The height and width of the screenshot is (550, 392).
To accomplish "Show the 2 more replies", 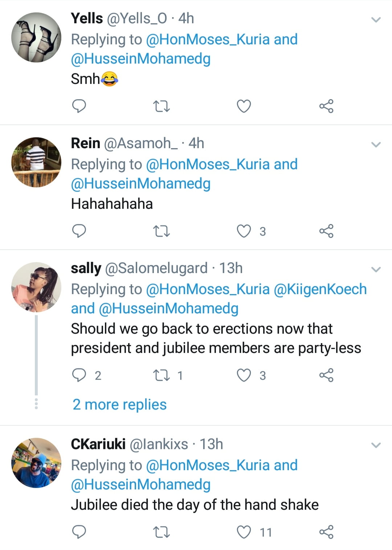I will coord(119,404).
